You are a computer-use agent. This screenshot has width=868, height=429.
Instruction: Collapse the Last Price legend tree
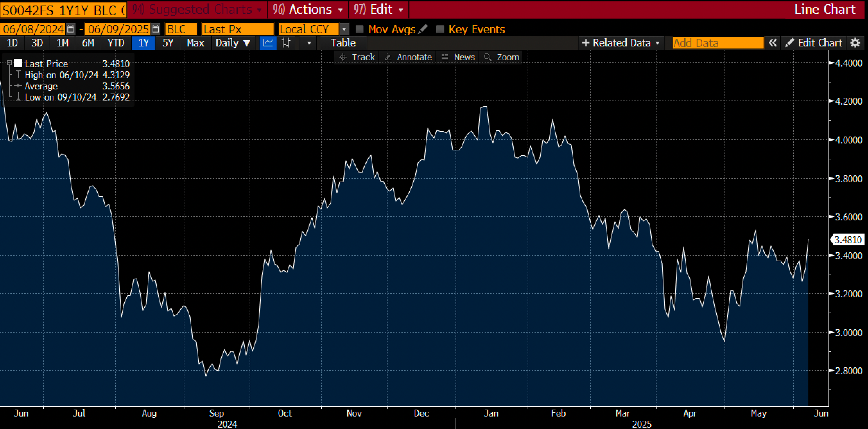pyautogui.click(x=9, y=63)
